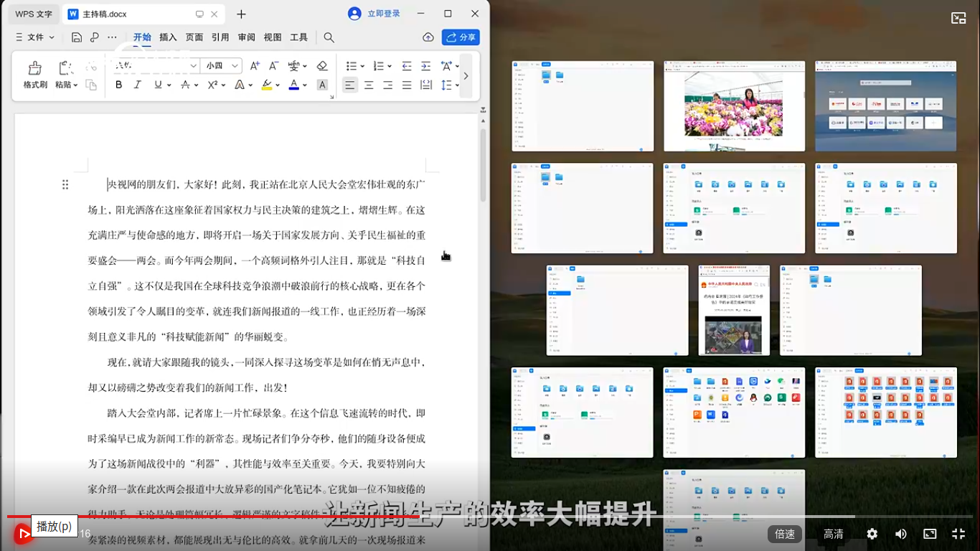Open the 审阅 ribbon tab
The height and width of the screenshot is (551, 980).
[247, 37]
